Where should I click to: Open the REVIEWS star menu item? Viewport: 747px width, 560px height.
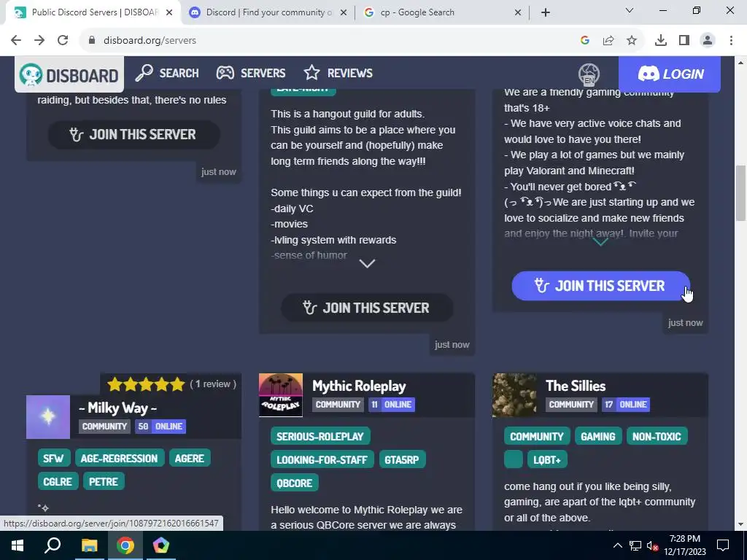pos(338,73)
